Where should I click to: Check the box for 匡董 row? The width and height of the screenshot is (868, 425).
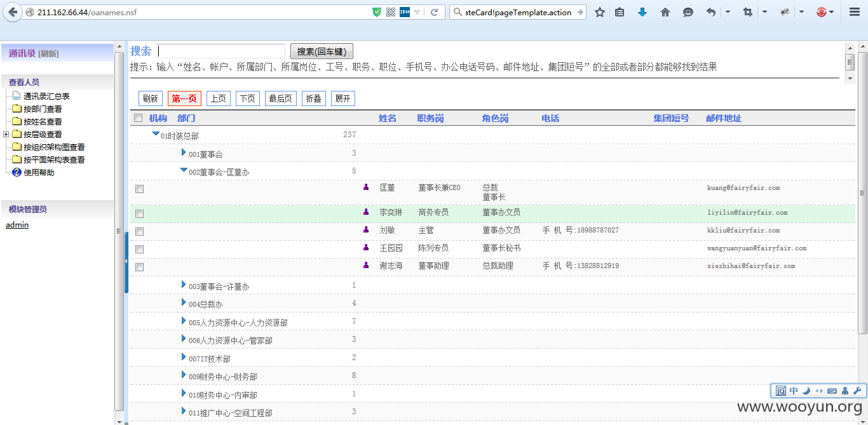pyautogui.click(x=140, y=189)
